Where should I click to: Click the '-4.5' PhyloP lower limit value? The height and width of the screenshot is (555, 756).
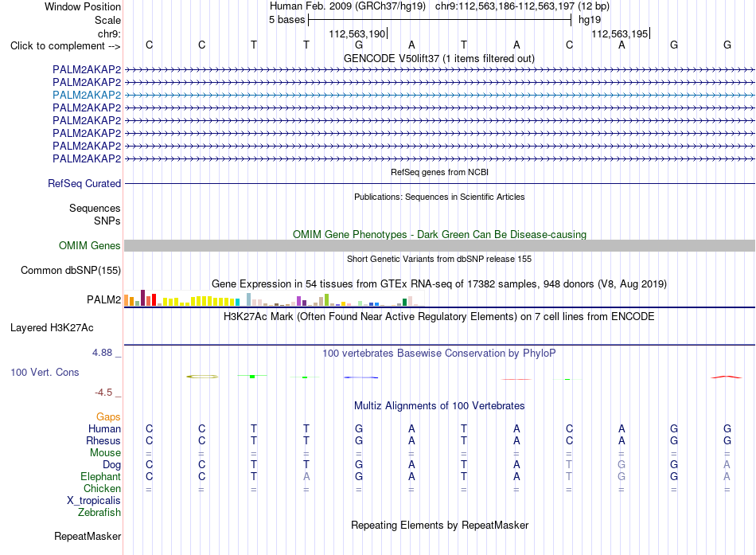pyautogui.click(x=103, y=393)
